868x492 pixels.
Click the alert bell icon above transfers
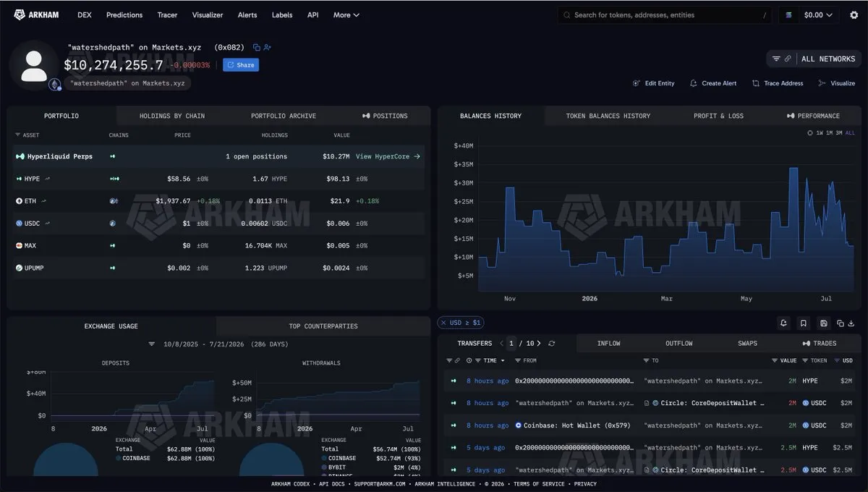783,323
